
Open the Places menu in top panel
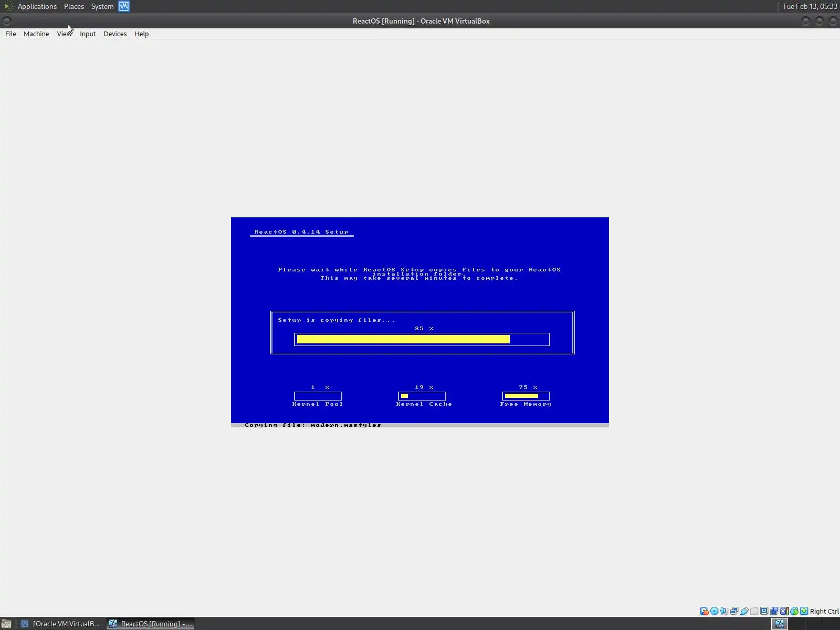[74, 6]
